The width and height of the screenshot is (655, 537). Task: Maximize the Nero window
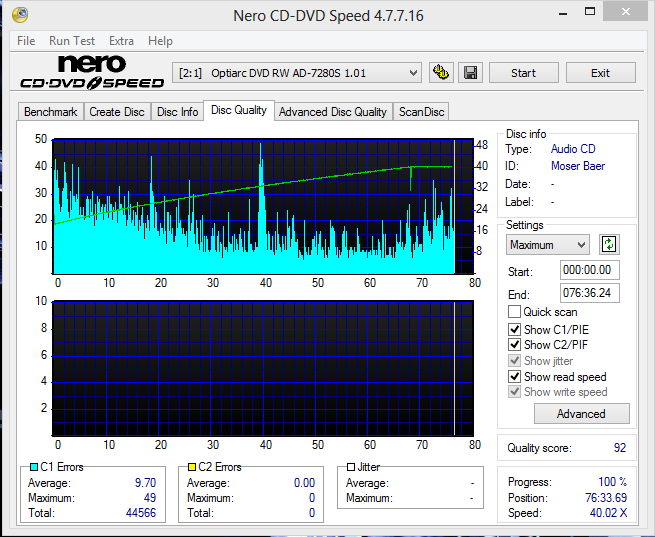coord(590,12)
